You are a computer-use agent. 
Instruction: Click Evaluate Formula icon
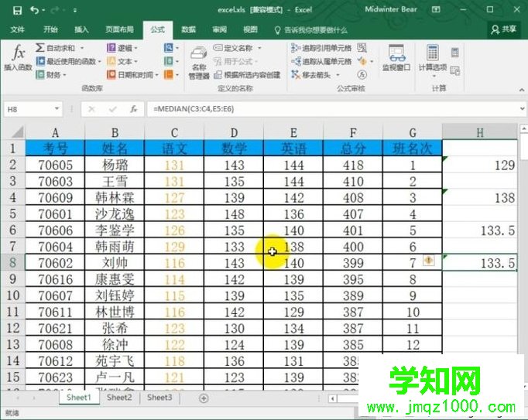362,74
